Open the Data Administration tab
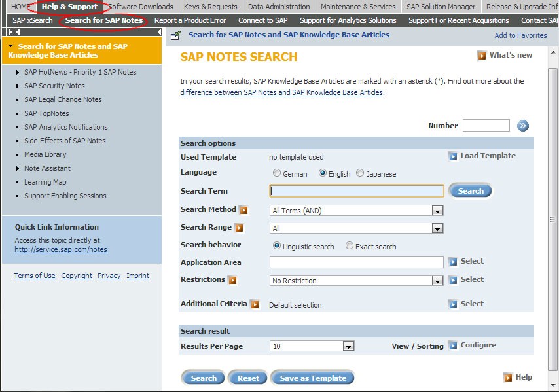The image size is (559, 392). 279,7
